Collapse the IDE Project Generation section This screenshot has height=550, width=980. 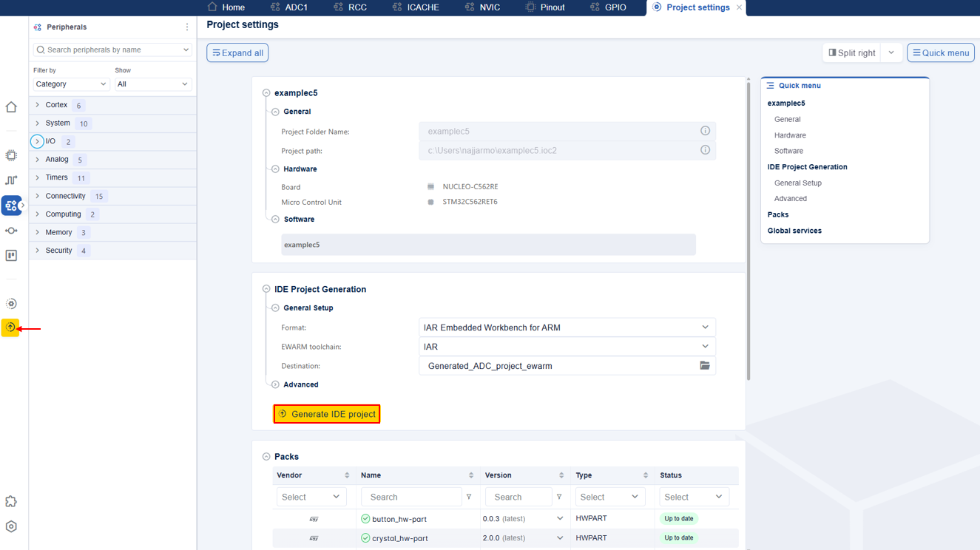pyautogui.click(x=266, y=290)
